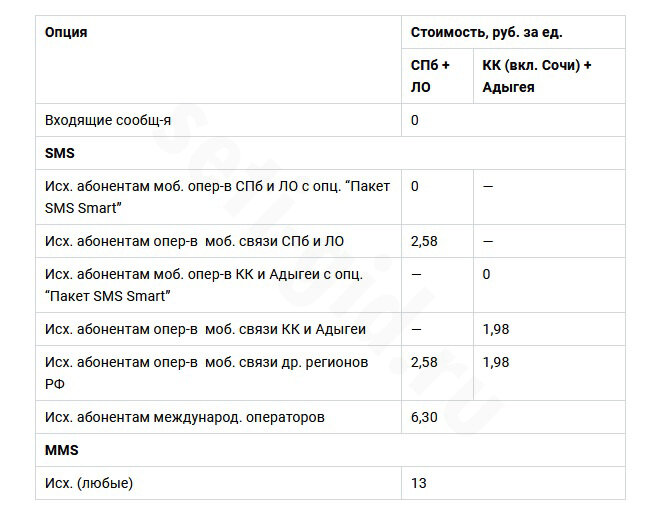Screen dimensions: 659x514
Task: Select 'Исх. (любые)' MMS row label
Action: point(89,483)
